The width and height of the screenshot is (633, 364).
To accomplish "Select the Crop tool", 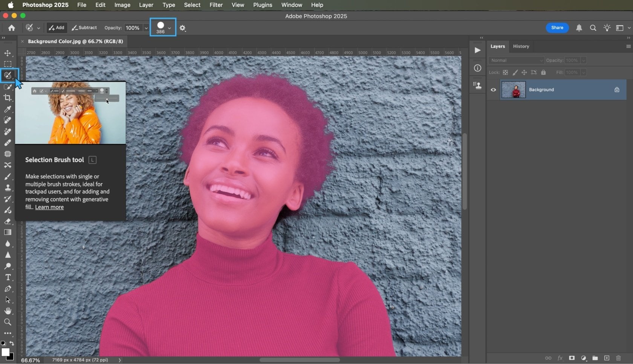I will 8,98.
